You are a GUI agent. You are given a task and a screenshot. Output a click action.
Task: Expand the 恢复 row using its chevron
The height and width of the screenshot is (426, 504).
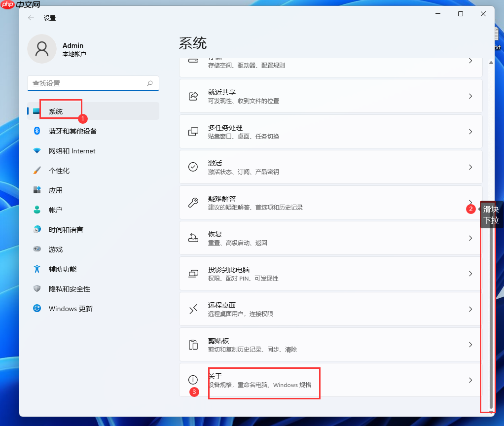(470, 238)
